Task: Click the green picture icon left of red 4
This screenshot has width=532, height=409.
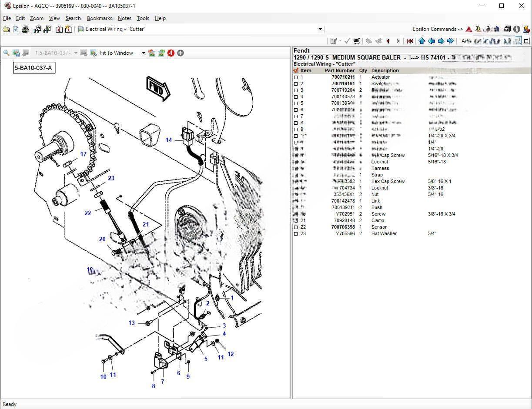Action: [x=161, y=53]
